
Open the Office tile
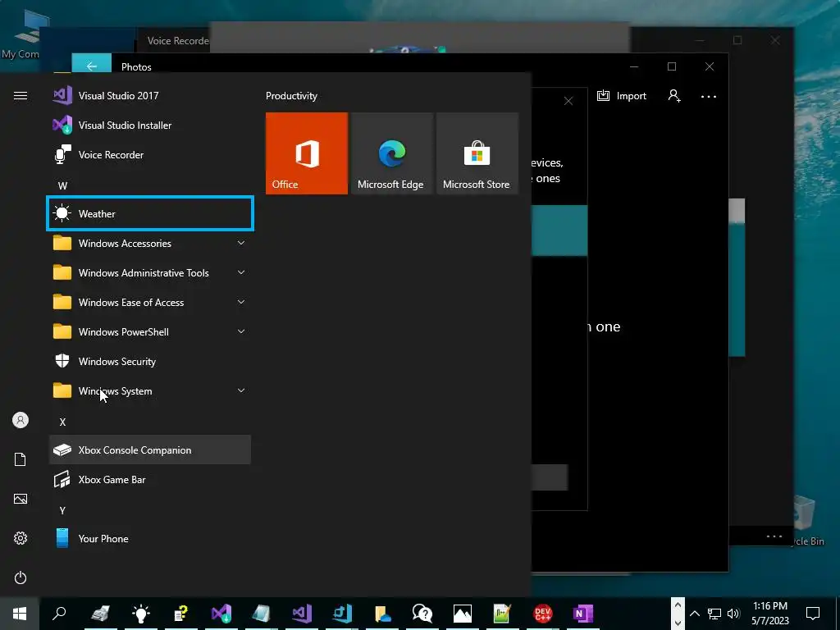click(x=307, y=153)
